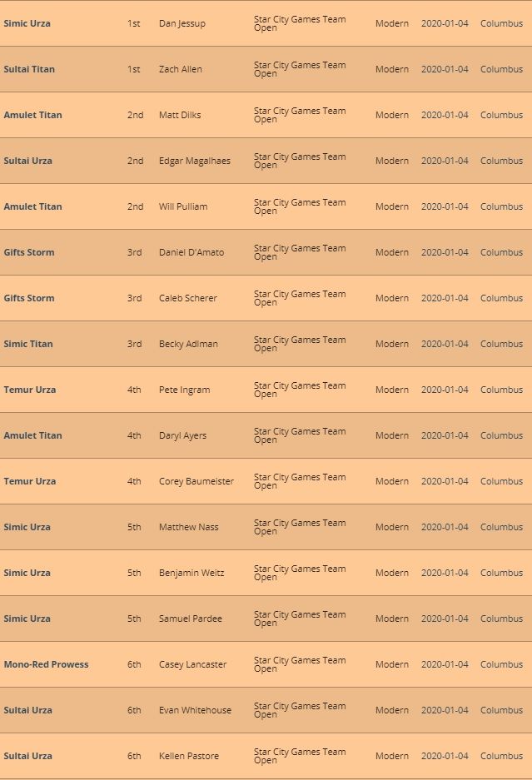
Task: Open Samuel Pardee's Simic Urza deck
Action: coord(27,619)
